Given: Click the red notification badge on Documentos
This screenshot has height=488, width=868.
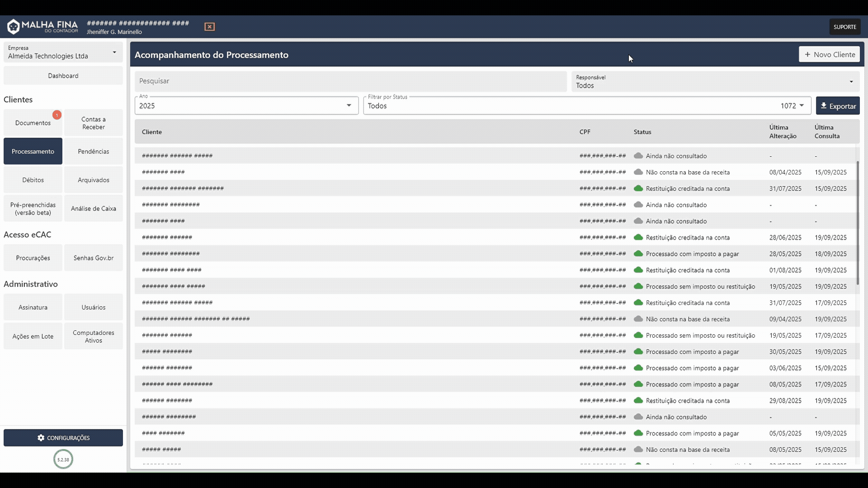Looking at the screenshot, I should 57,115.
